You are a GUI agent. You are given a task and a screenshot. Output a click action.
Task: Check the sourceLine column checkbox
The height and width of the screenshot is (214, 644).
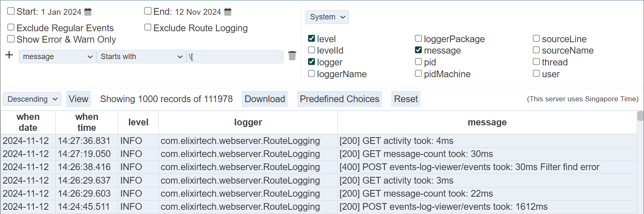[x=536, y=38]
